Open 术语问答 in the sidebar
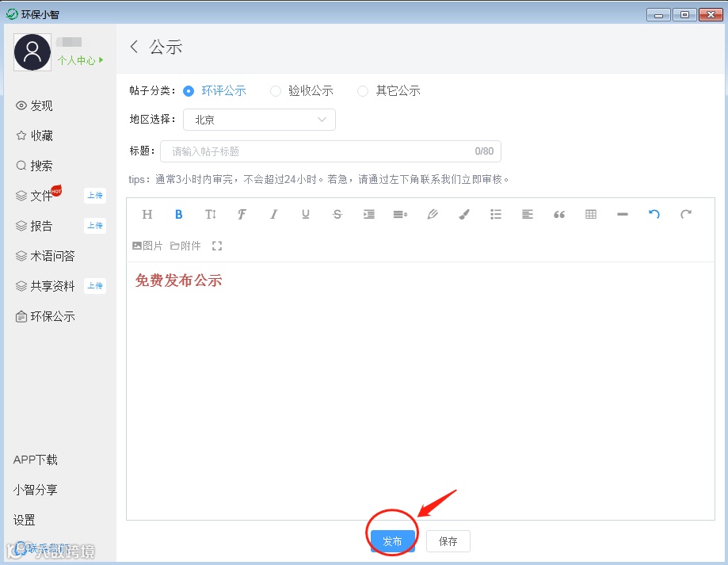Image resolution: width=728 pixels, height=565 pixels. 45,256
